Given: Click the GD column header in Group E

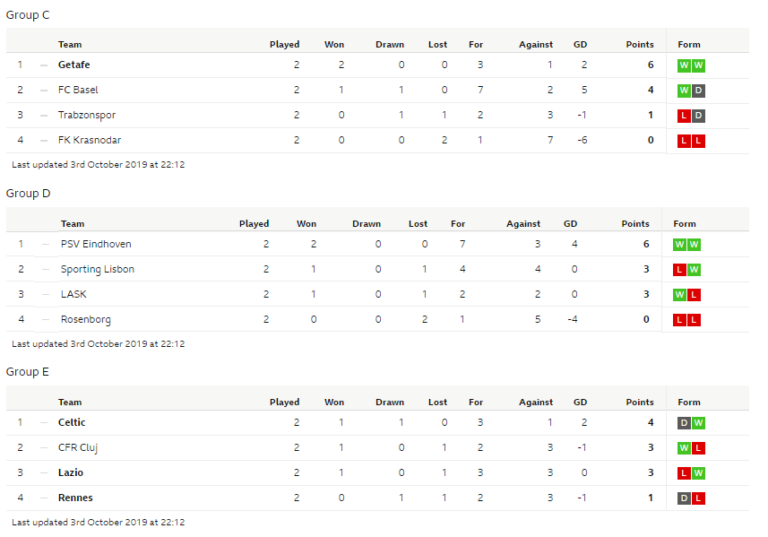Looking at the screenshot, I should click(x=580, y=402).
